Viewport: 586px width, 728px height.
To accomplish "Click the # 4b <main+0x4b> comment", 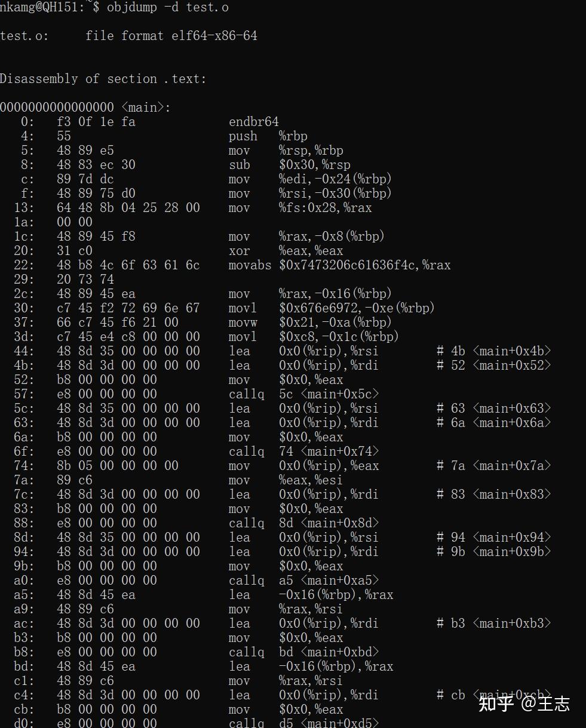I will point(493,351).
